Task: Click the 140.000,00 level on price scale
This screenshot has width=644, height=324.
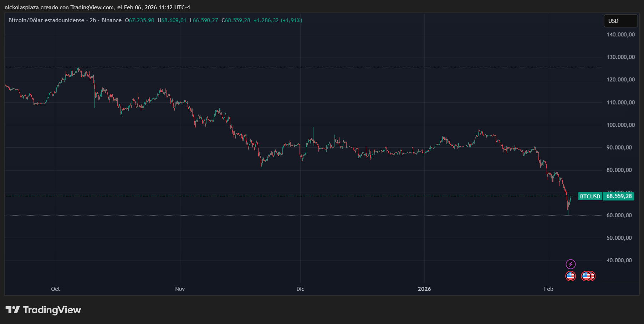Action: (x=620, y=35)
